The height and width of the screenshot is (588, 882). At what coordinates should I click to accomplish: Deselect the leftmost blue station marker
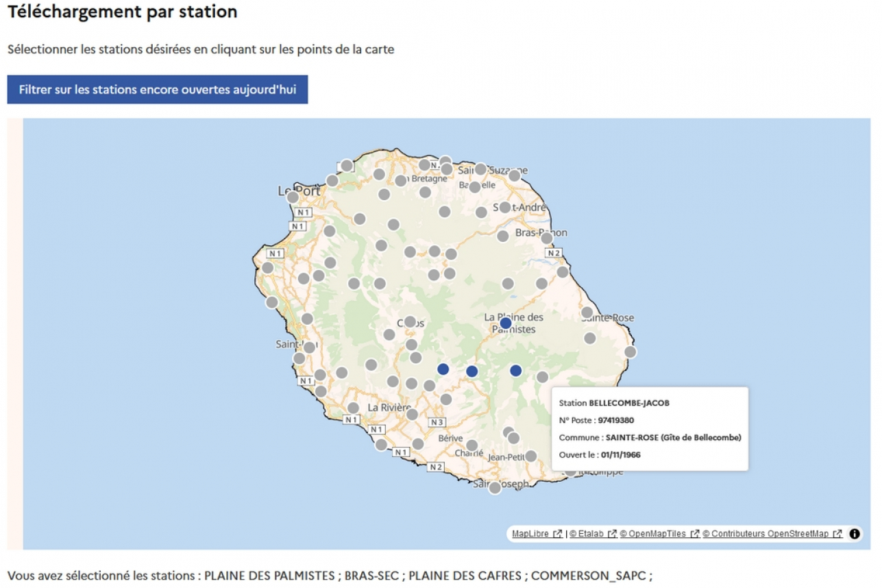click(x=443, y=369)
